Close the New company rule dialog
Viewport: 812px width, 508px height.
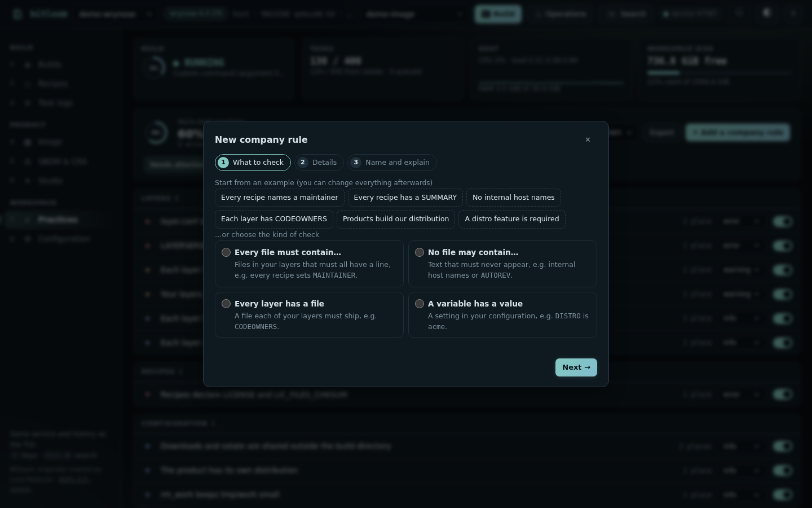(588, 139)
